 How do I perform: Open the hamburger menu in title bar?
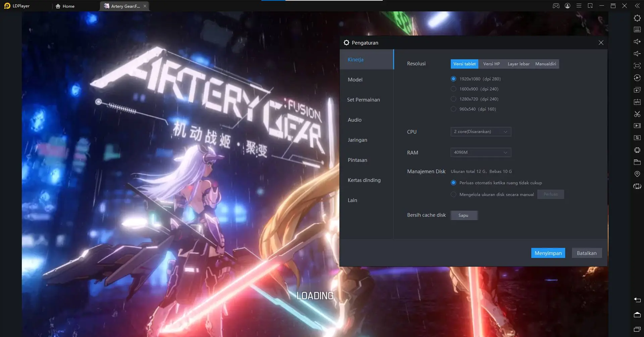[579, 6]
